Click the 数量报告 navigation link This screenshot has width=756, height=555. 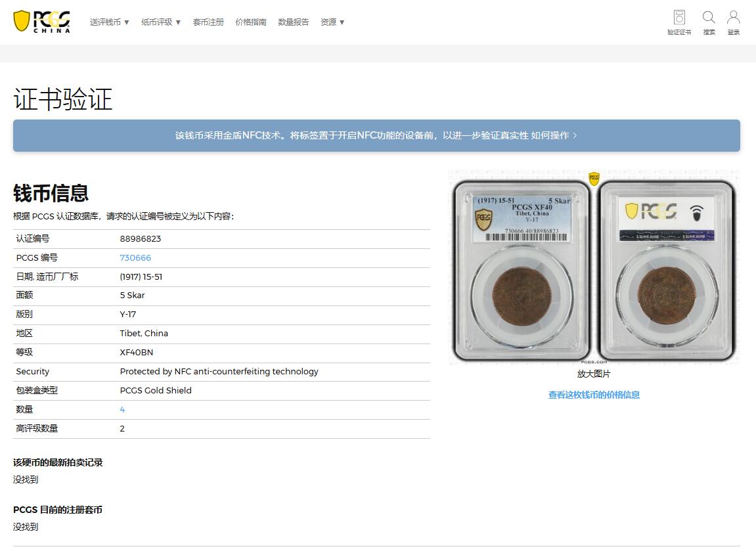click(x=293, y=21)
